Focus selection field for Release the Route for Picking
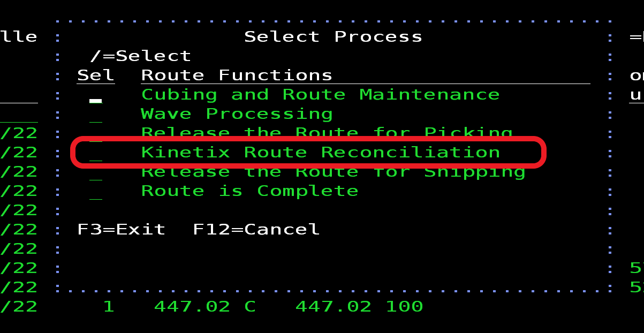This screenshot has width=644, height=333. 96,134
